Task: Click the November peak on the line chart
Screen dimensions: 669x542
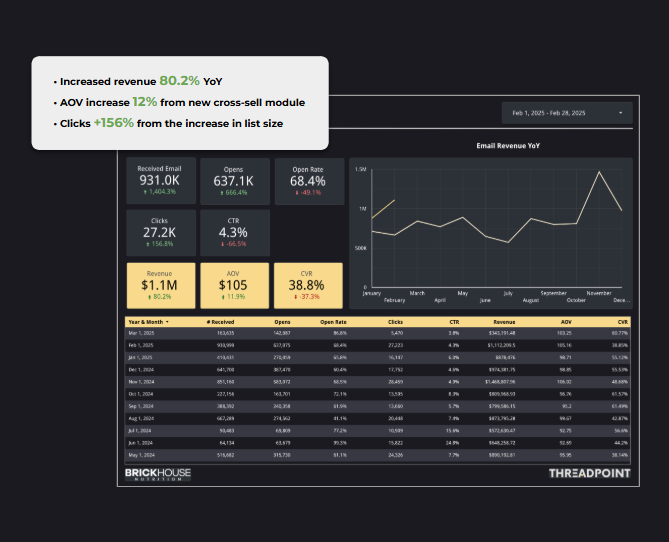Action: (x=600, y=171)
